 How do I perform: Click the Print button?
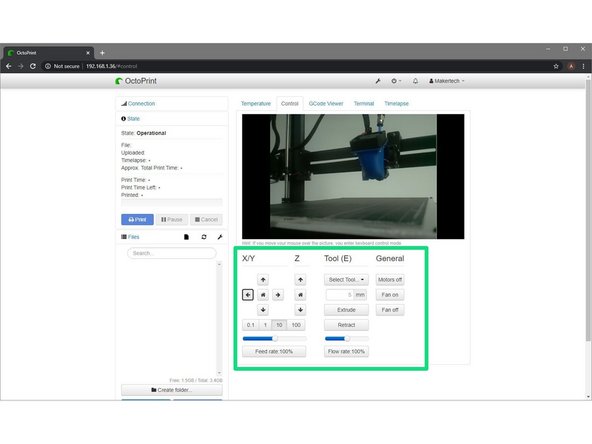(x=137, y=219)
